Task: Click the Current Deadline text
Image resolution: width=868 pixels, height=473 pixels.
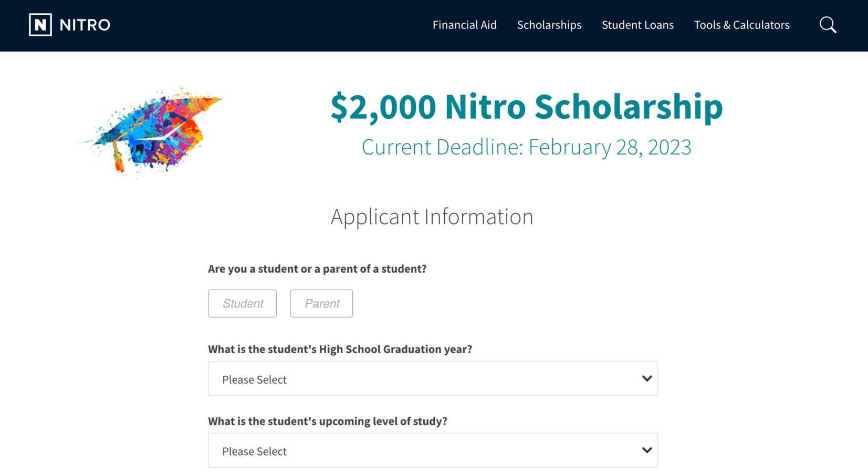Action: click(x=526, y=147)
